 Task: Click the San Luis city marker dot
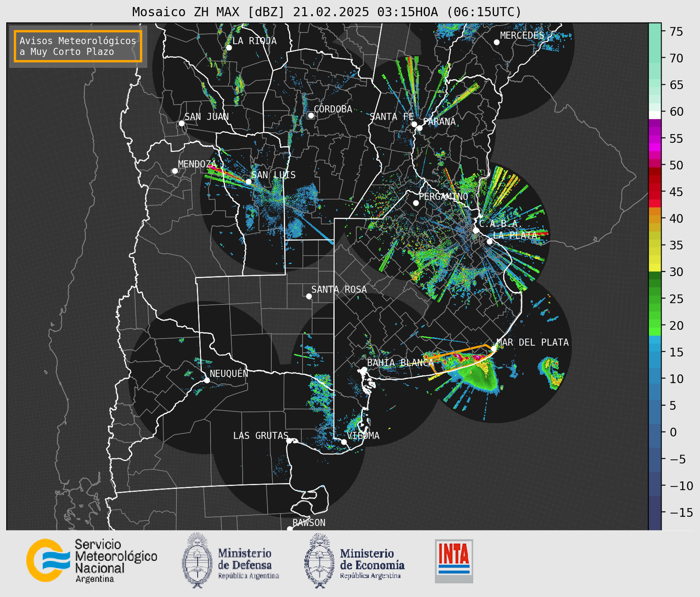pyautogui.click(x=249, y=181)
